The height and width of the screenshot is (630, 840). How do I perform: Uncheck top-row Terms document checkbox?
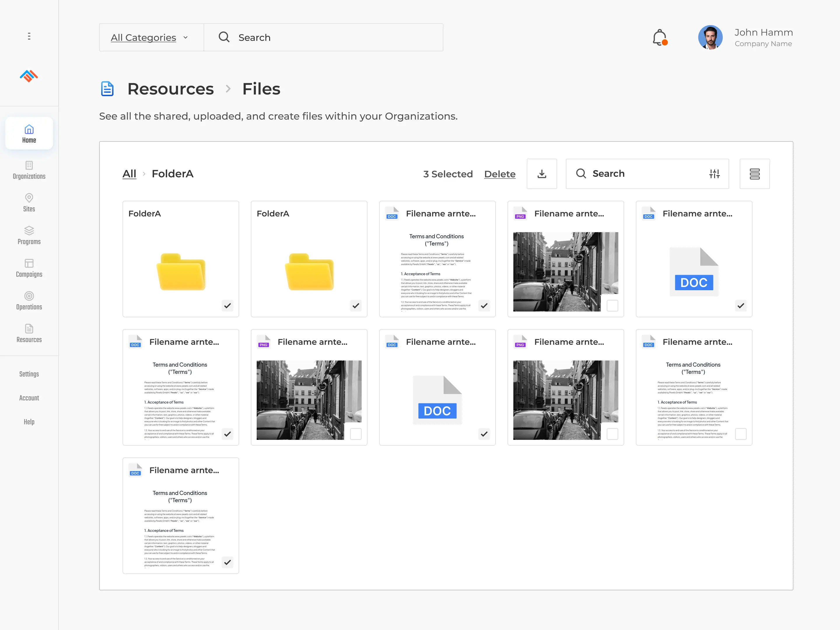click(x=484, y=306)
